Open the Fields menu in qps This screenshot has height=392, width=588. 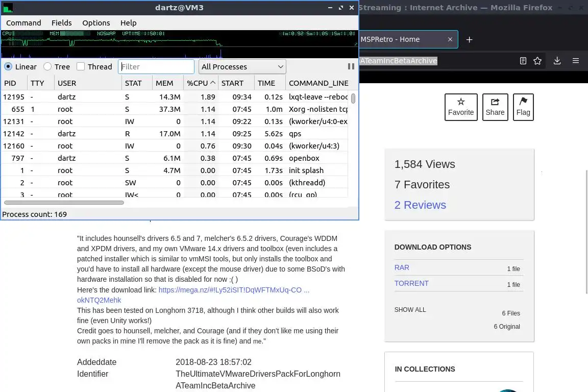click(61, 23)
